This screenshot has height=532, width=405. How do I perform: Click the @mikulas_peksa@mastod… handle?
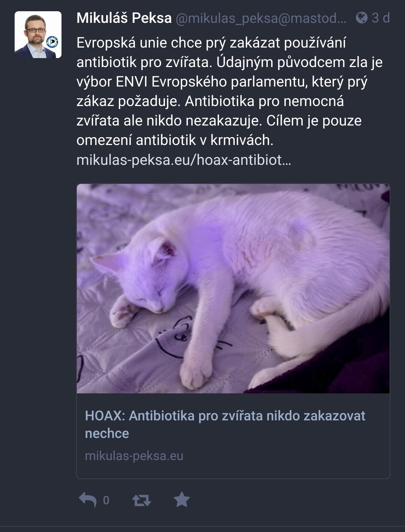point(261,18)
